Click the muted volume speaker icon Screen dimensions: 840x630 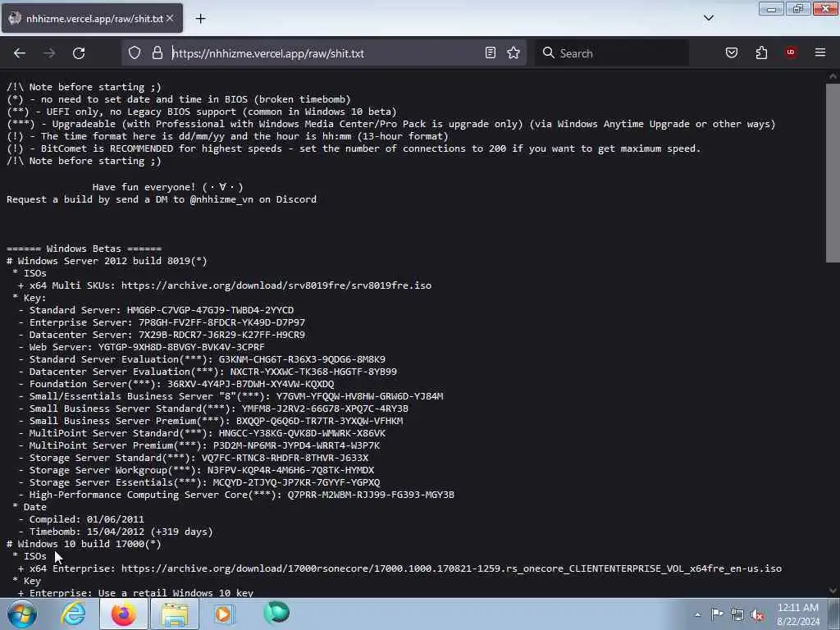click(x=757, y=615)
